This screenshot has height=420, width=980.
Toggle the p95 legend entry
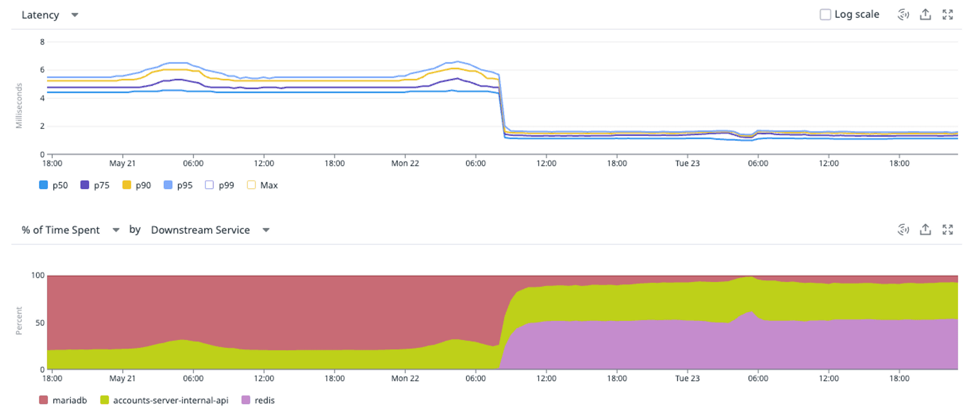coord(178,185)
